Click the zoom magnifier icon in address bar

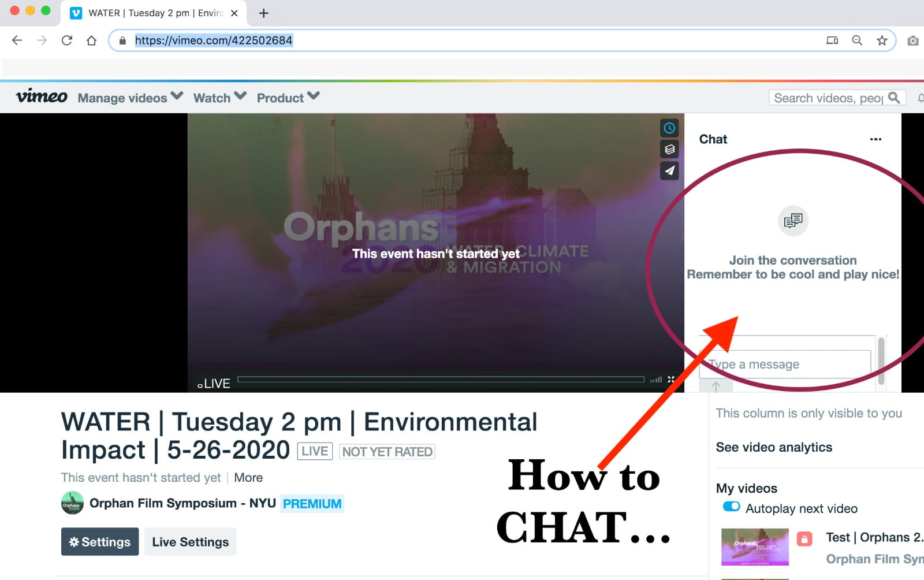click(x=857, y=40)
